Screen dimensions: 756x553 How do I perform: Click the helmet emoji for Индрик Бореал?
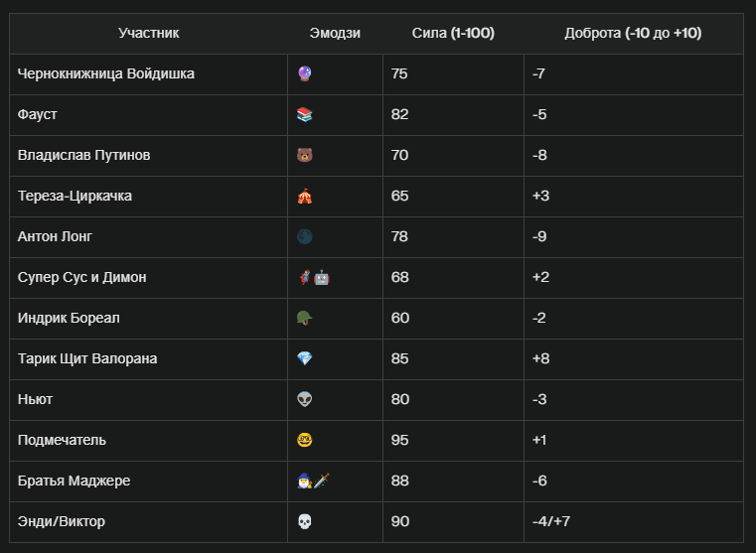point(305,318)
